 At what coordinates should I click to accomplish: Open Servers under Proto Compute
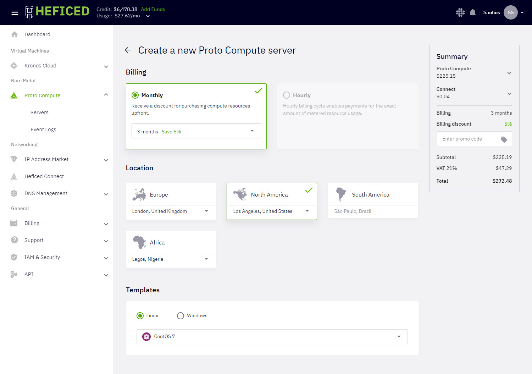click(x=39, y=112)
